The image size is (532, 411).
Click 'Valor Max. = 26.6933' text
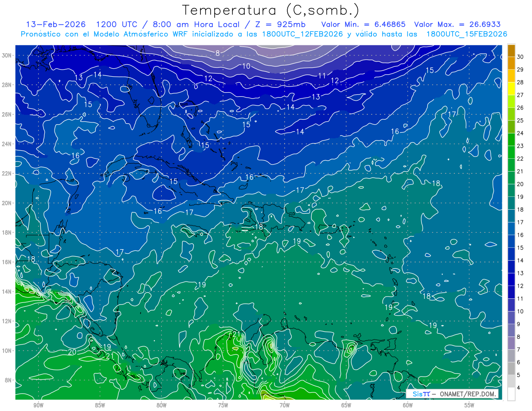pyautogui.click(x=458, y=24)
